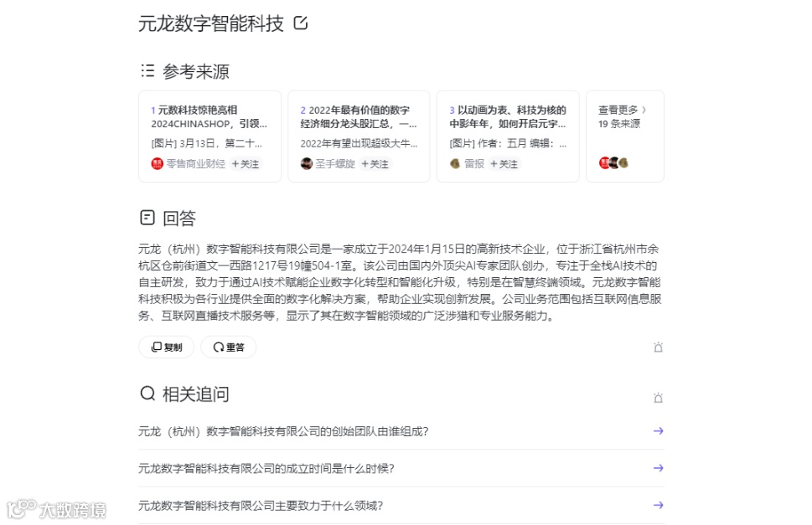
Task: Click author name 零售商业财经
Action: tap(196, 164)
